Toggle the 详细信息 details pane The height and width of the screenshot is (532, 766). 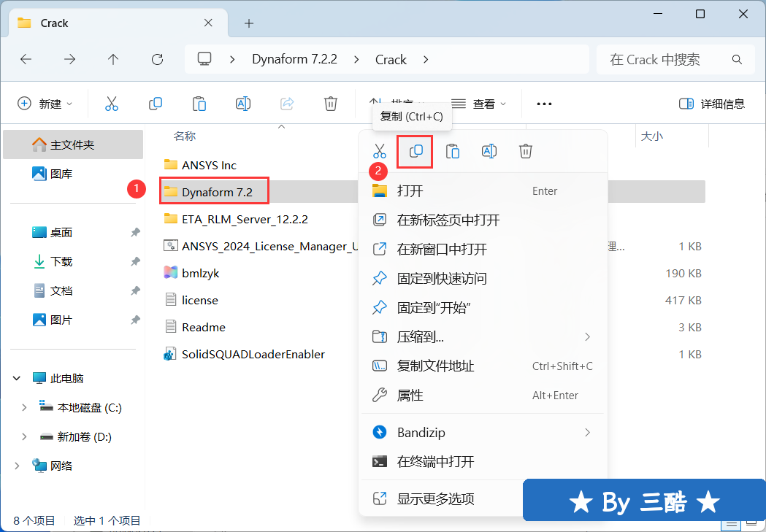tap(712, 104)
